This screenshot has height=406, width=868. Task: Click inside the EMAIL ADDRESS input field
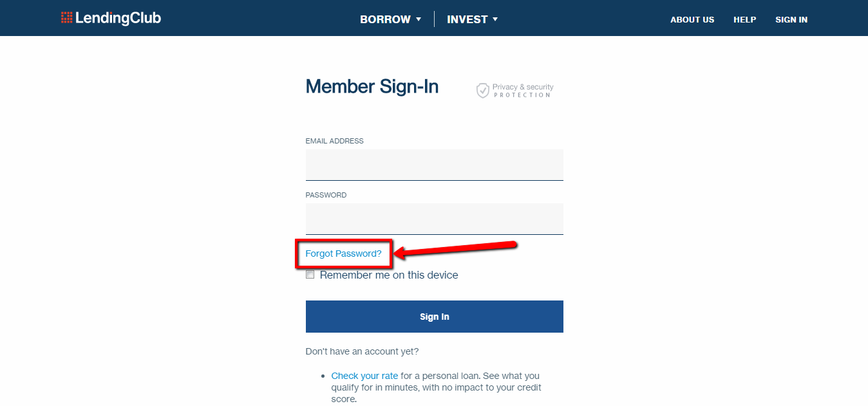tap(434, 165)
